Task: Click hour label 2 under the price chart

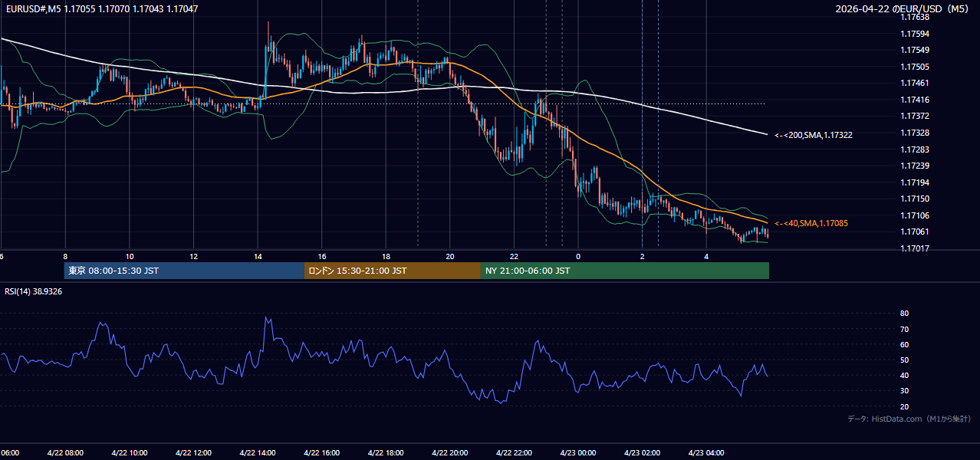Action: [x=642, y=257]
